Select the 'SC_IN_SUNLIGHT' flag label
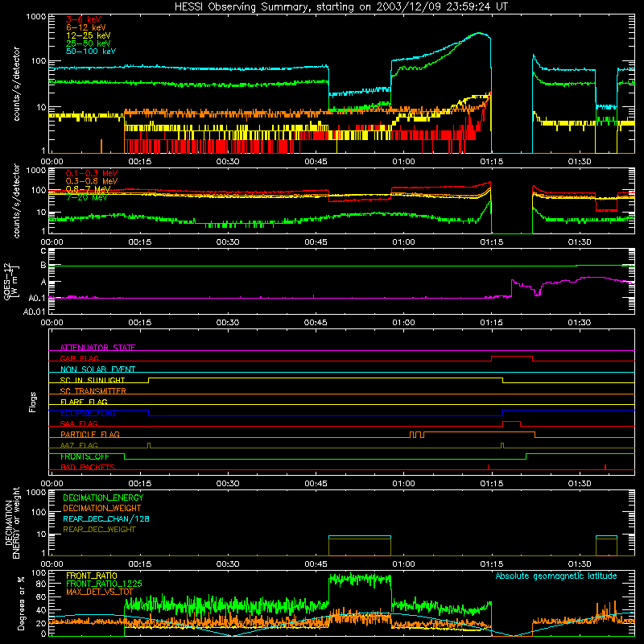The width and height of the screenshot is (644, 644). click(x=93, y=380)
